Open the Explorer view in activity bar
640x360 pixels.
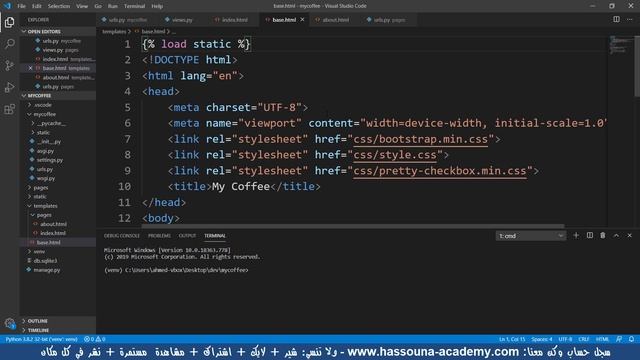click(x=9, y=22)
